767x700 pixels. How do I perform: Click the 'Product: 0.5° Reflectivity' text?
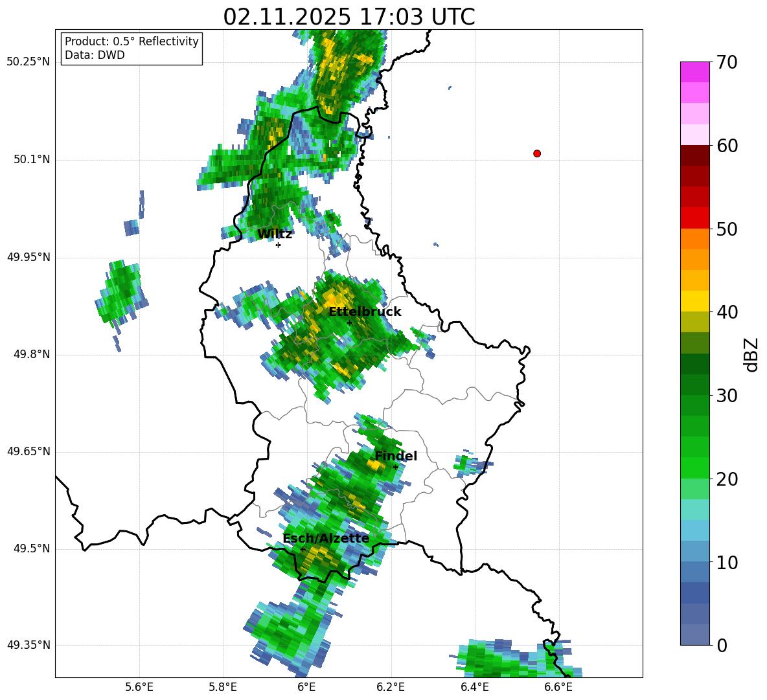click(132, 41)
